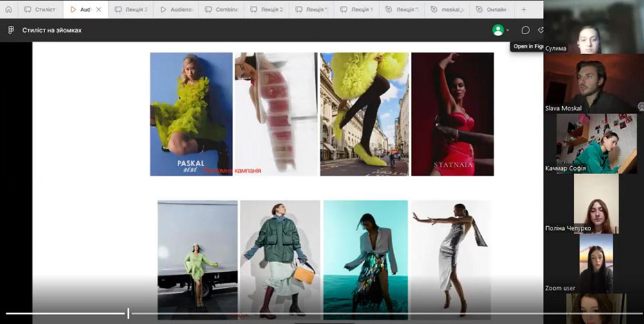
Task: Select the STATNAIA red outfit image
Action: (452, 114)
